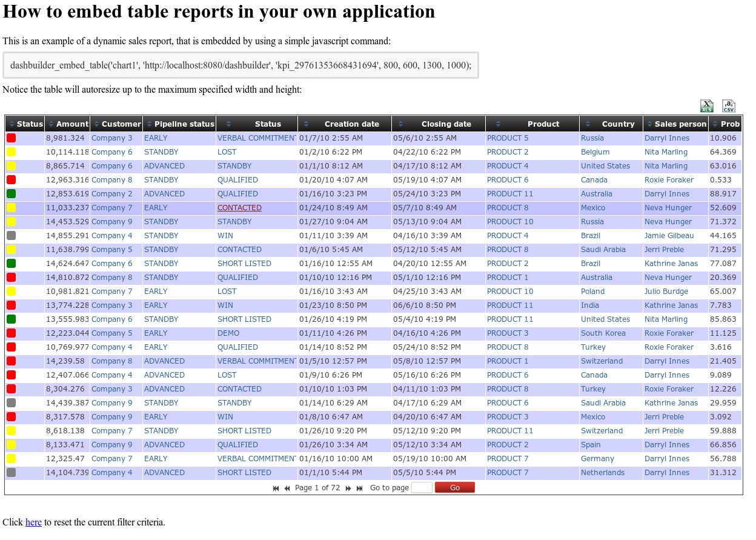Viewport: 756px width, 540px height.
Task: Filter by South Korea country link
Action: click(603, 333)
